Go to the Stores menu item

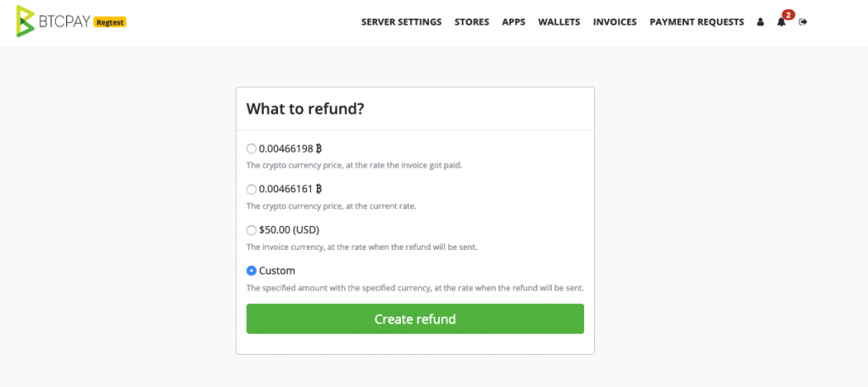(x=471, y=22)
